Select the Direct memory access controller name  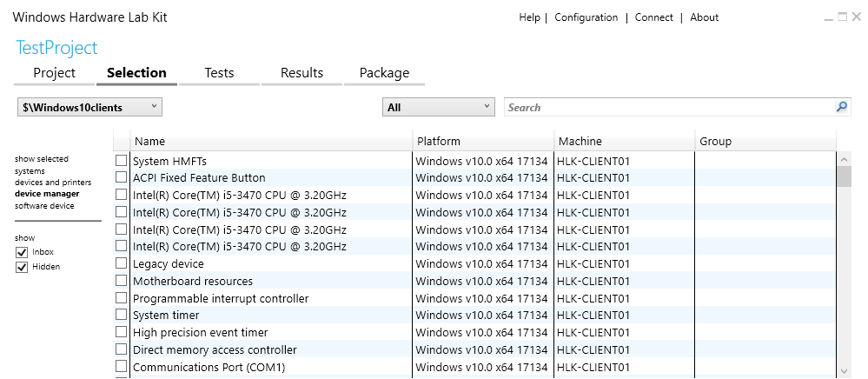[x=215, y=349]
